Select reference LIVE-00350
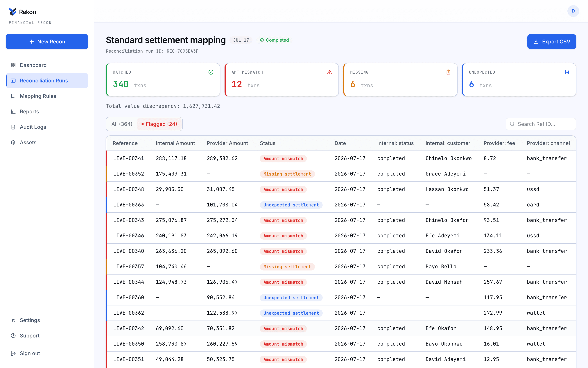Image resolution: width=588 pixels, height=368 pixels. (129, 344)
